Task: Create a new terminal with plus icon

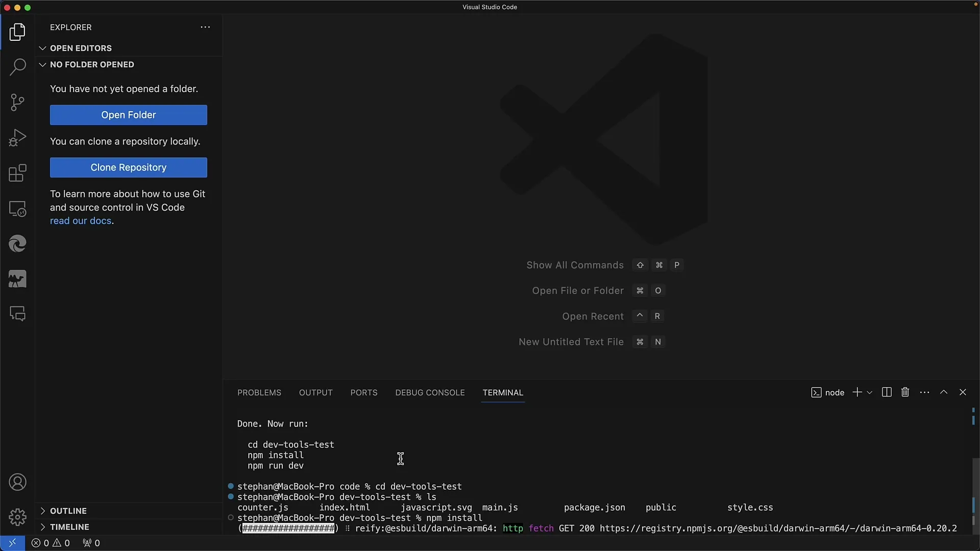Action: [x=857, y=392]
